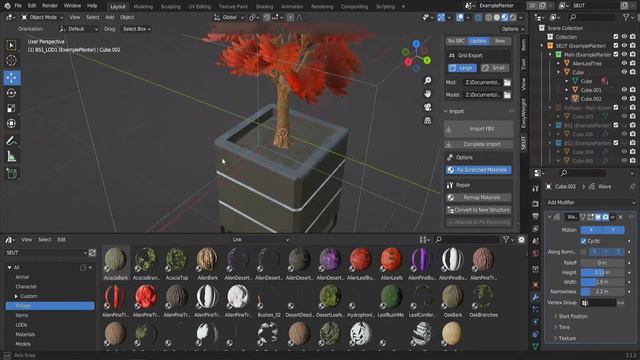The height and width of the screenshot is (360, 640).
Task: Toggle the Y motion button
Action: pos(613,230)
